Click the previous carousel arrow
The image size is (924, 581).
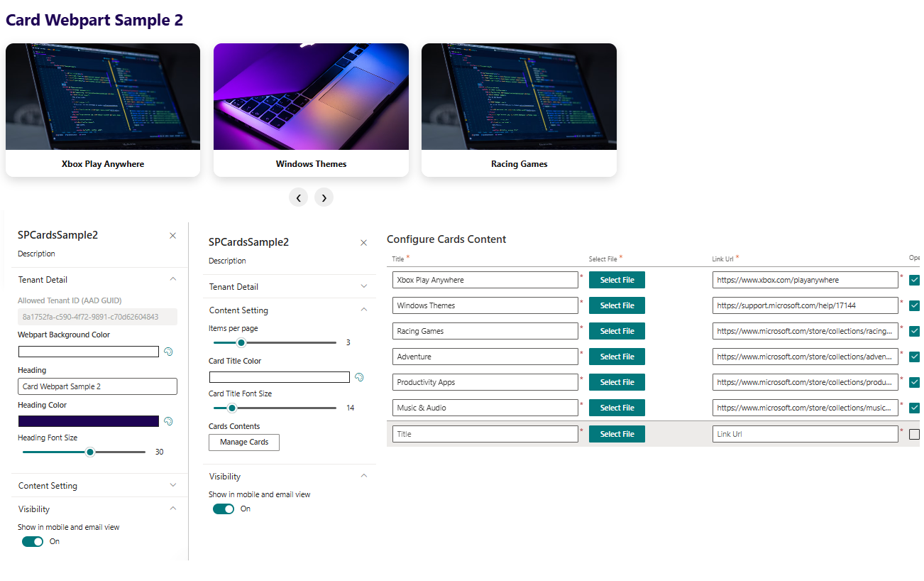(x=298, y=197)
